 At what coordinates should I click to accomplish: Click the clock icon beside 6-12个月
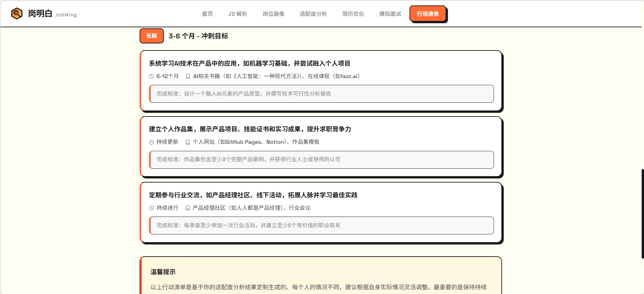[152, 76]
